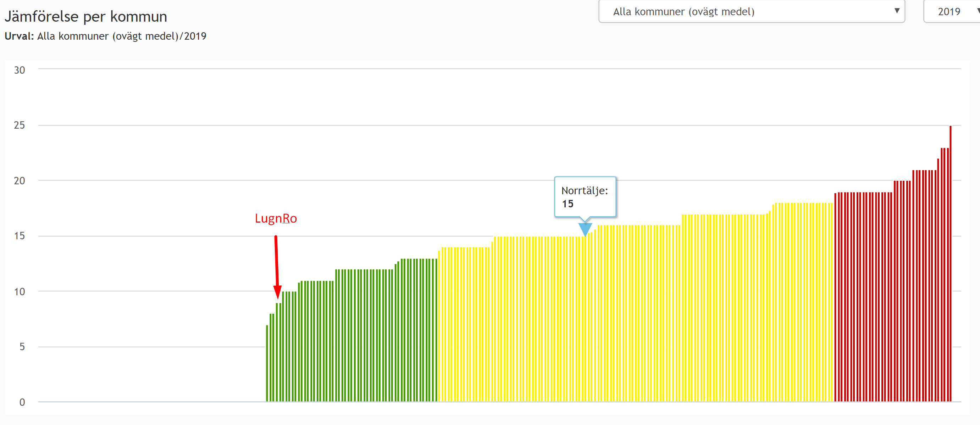Click the y-axis label 30

click(x=20, y=70)
